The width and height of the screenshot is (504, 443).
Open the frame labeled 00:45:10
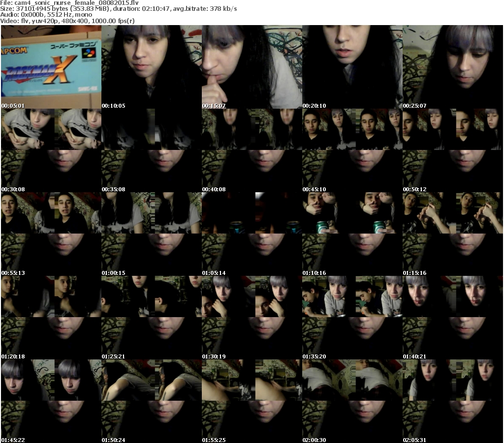[x=352, y=150]
